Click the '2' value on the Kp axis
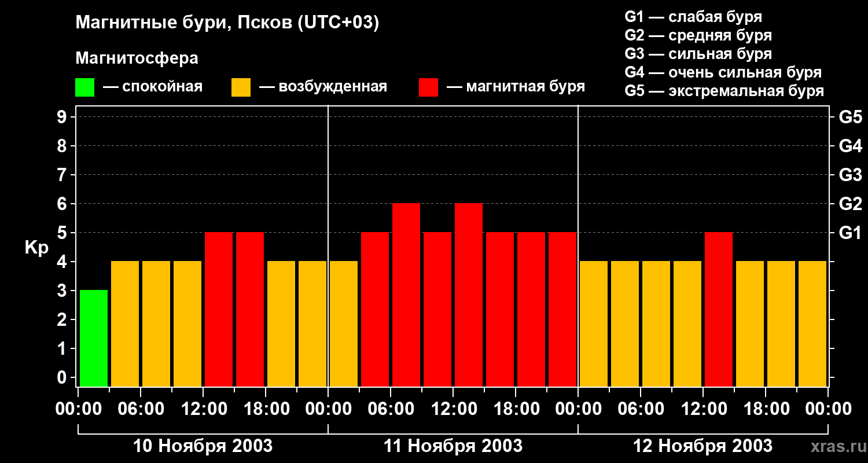The height and width of the screenshot is (463, 868). 63,319
